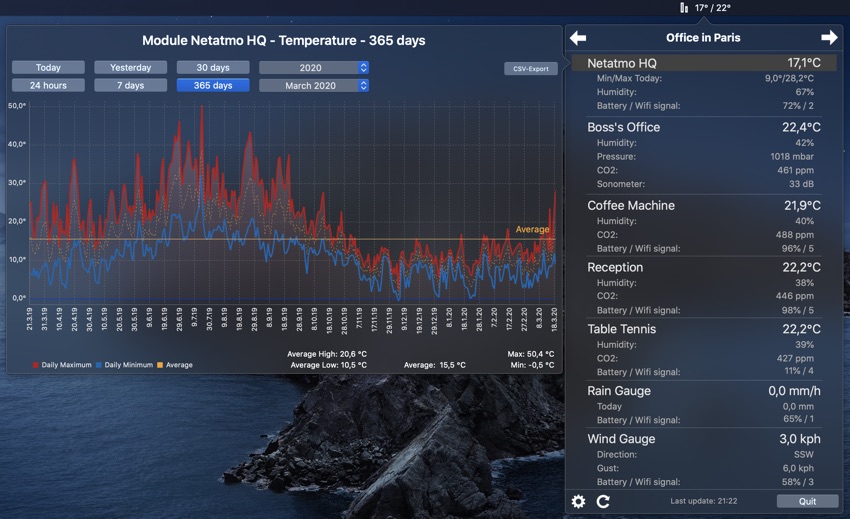Click Wind Gauge Gust 6,0 kph value
850x519 pixels.
point(798,468)
